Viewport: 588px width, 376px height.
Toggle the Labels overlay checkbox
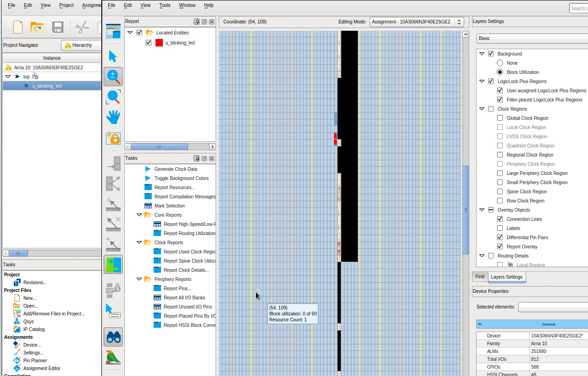click(x=500, y=228)
